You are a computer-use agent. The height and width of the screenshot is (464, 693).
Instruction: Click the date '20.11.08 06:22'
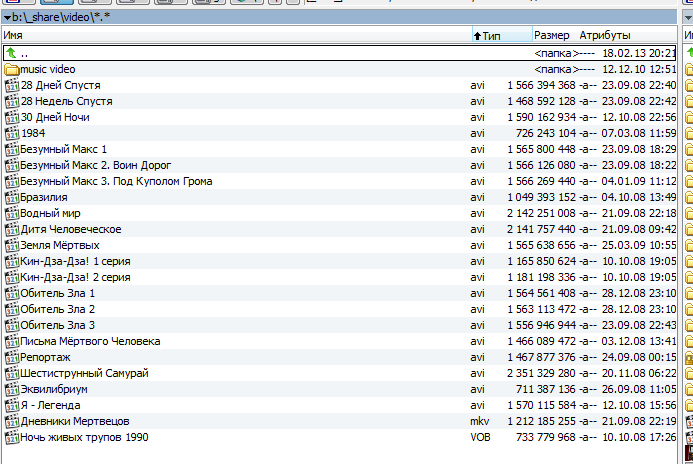point(639,373)
